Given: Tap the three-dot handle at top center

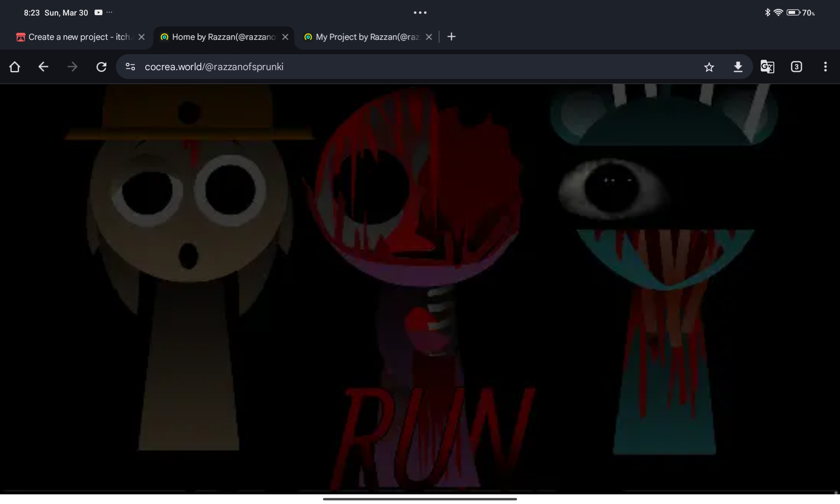Looking at the screenshot, I should click(420, 13).
